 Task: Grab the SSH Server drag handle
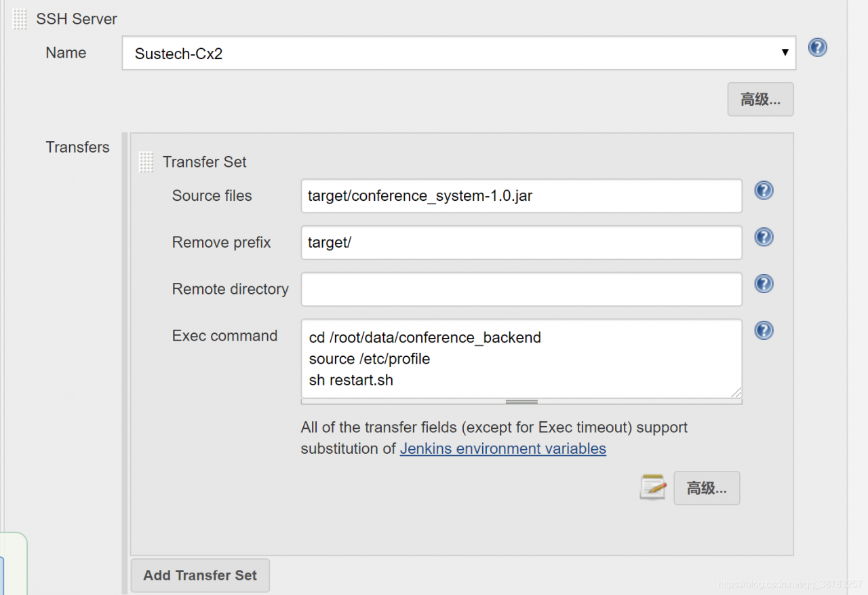[20, 19]
